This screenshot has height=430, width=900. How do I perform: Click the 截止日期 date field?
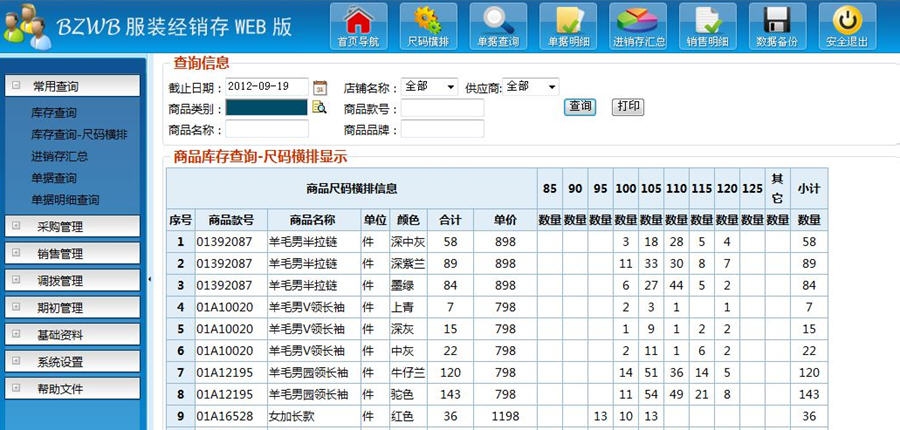pyautogui.click(x=267, y=87)
